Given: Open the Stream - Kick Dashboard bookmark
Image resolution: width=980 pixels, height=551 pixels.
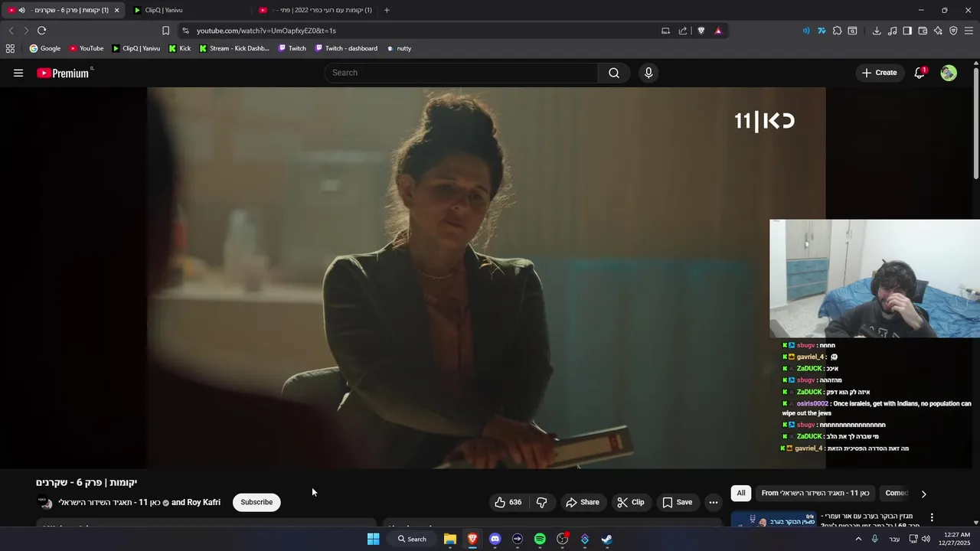Looking at the screenshot, I should [234, 48].
